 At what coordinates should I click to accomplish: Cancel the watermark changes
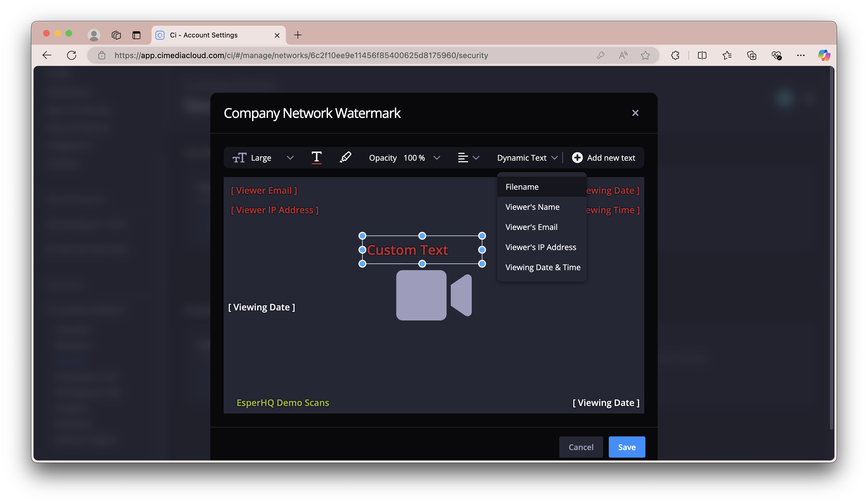pyautogui.click(x=581, y=447)
